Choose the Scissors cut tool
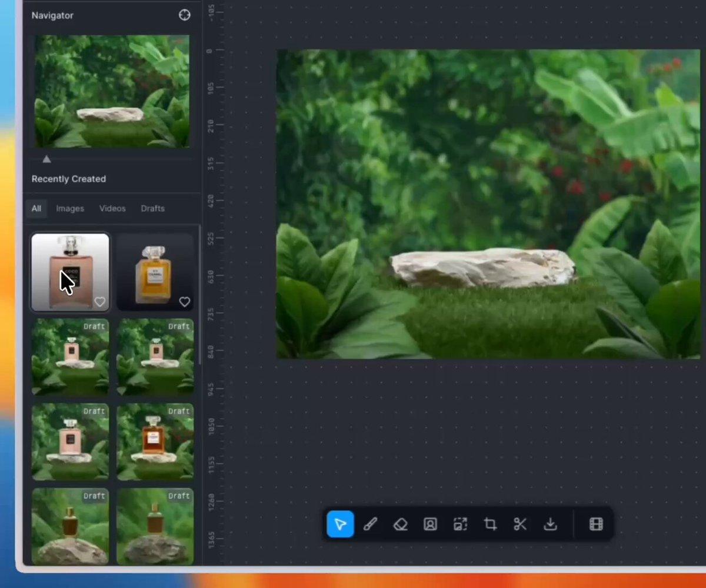This screenshot has width=706, height=588. (520, 524)
